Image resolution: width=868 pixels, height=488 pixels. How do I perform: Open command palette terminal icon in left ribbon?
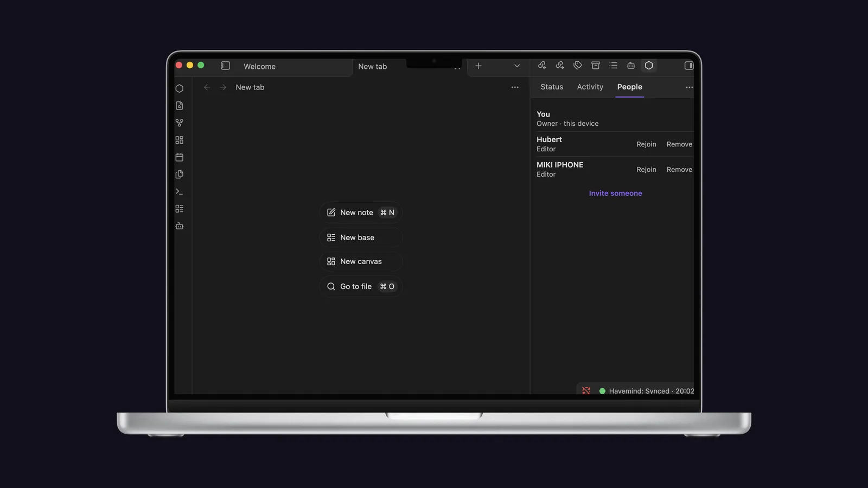click(180, 191)
